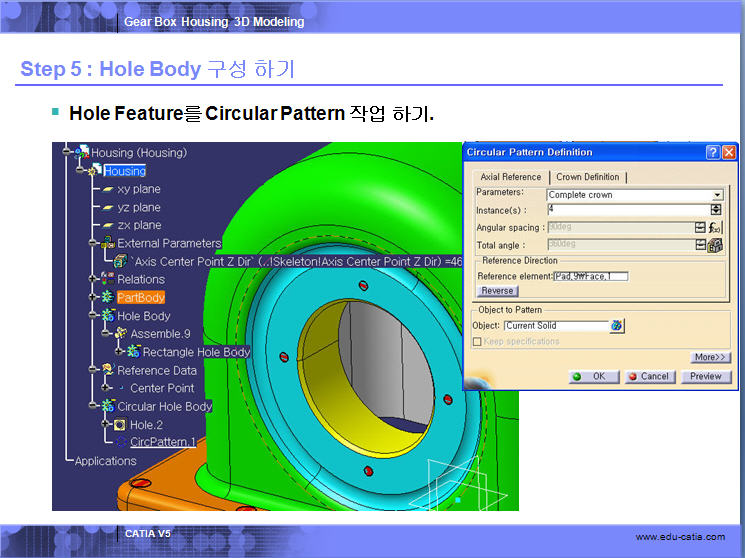Click the Instance(s) spinner arrows
The width and height of the screenshot is (745, 558).
tap(716, 210)
